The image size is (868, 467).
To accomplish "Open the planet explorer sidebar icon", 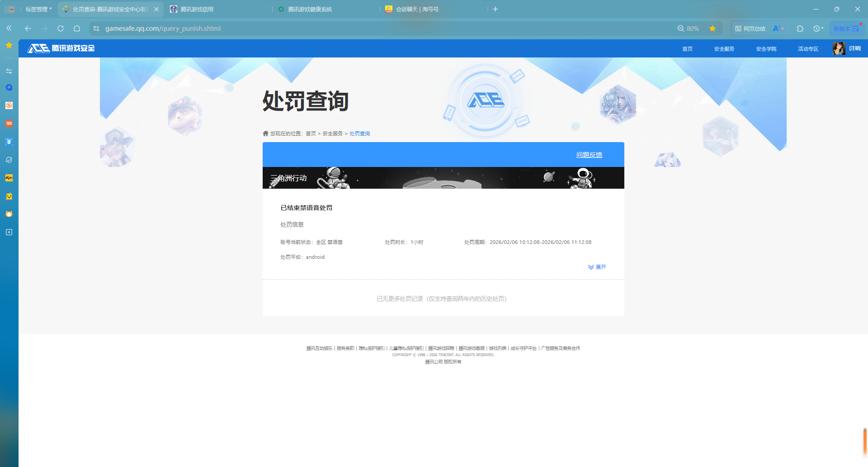I will (x=9, y=160).
